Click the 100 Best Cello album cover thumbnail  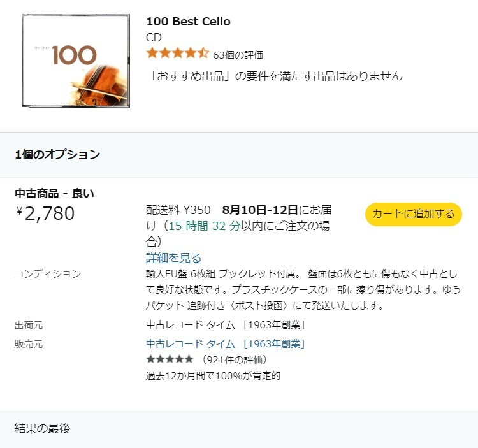coord(76,61)
